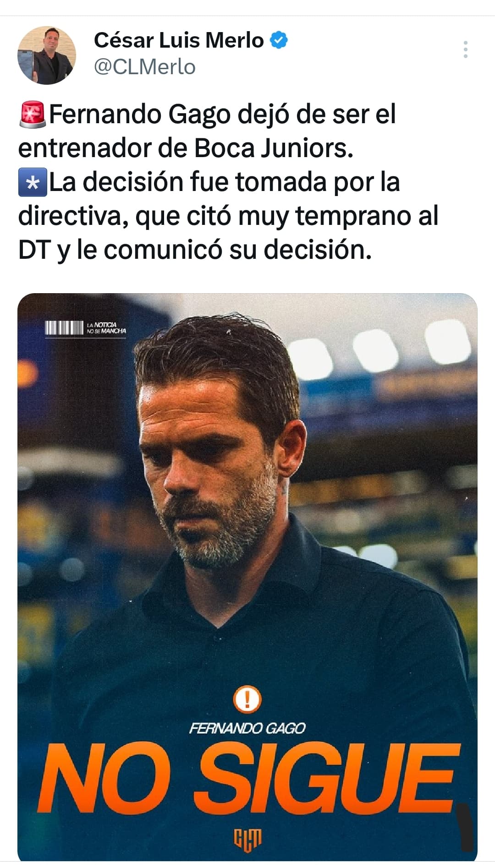Tap the line 'DT y le comunicó su decisión.'
Image resolution: width=495 pixels, height=868 pixels.
coord(195,250)
